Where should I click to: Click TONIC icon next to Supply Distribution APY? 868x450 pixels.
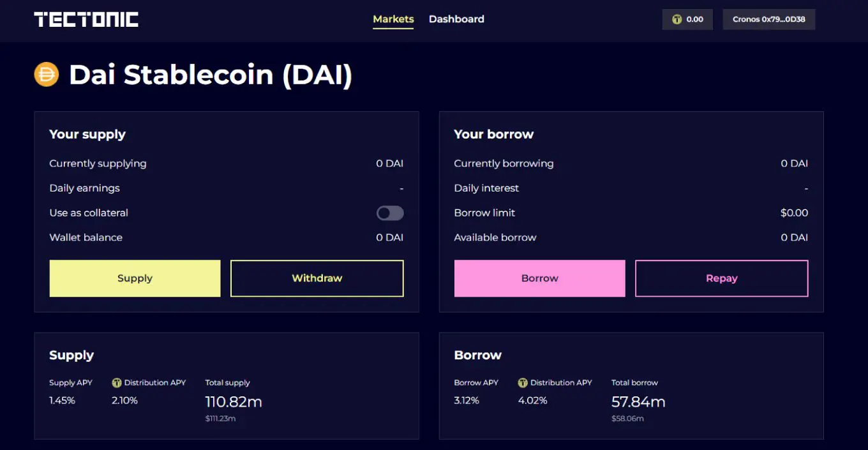(x=117, y=383)
